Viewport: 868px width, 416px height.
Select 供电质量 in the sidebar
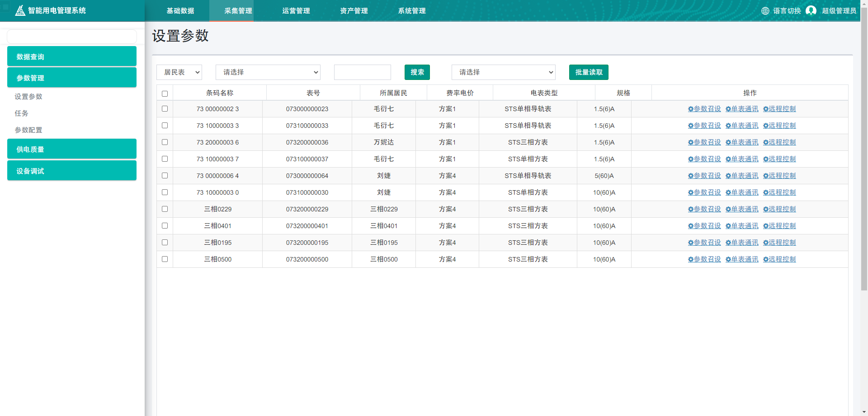point(71,149)
